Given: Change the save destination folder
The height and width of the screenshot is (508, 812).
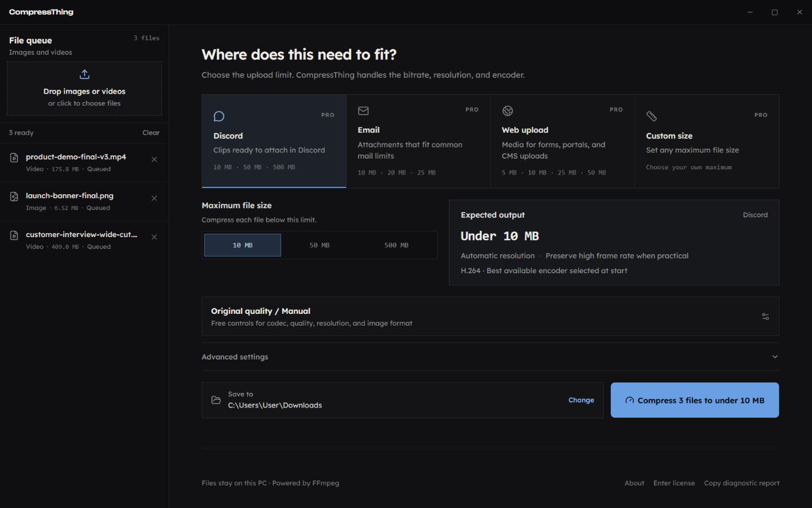Looking at the screenshot, I should coord(581,400).
